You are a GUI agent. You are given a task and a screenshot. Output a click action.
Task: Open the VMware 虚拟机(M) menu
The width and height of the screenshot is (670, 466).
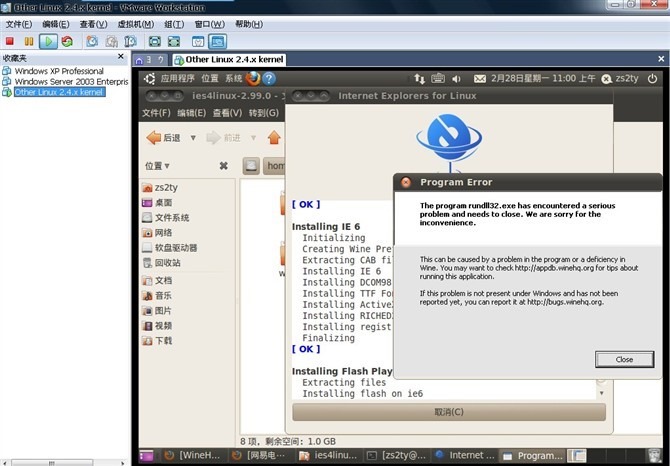tap(135, 24)
